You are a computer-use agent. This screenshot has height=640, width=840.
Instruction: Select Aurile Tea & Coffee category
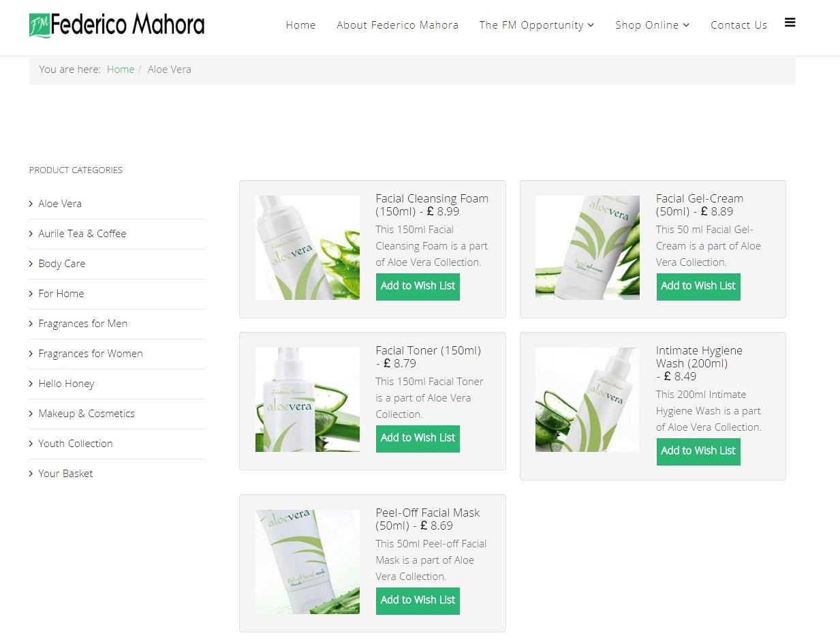click(82, 234)
